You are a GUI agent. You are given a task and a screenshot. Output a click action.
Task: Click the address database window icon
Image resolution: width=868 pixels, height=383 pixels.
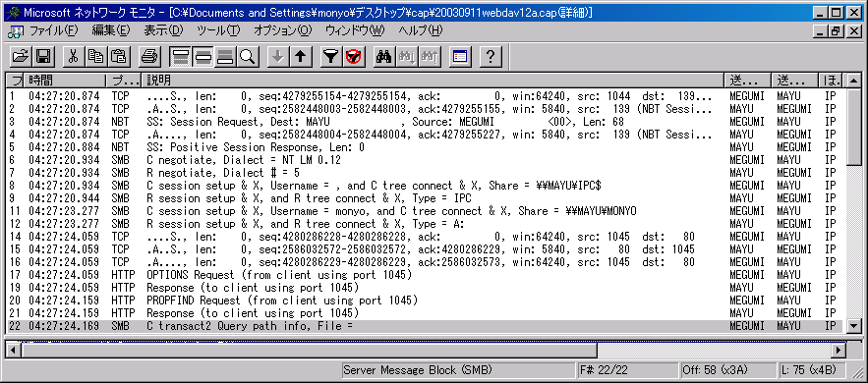point(459,56)
